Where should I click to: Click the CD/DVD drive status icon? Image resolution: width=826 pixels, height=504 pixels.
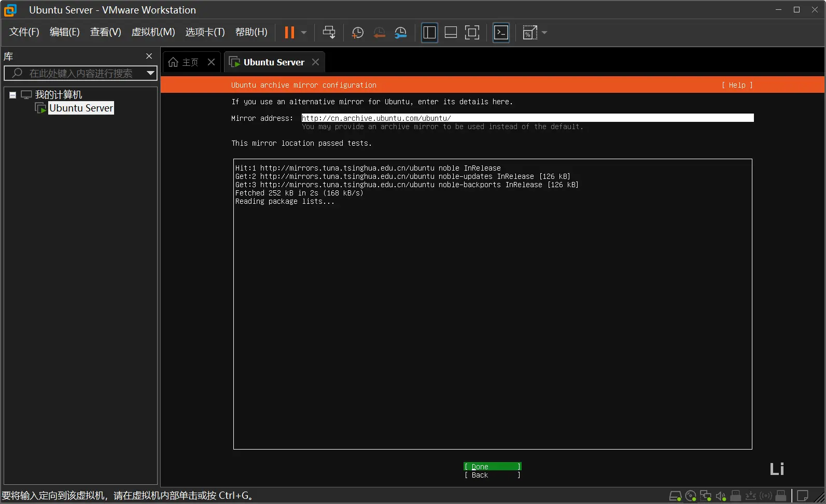(x=690, y=496)
